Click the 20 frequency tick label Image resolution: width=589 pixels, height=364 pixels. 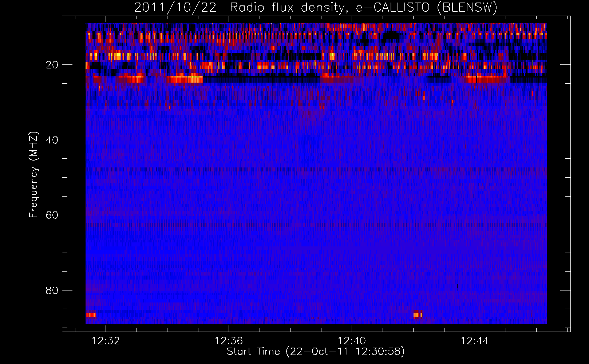coord(52,65)
